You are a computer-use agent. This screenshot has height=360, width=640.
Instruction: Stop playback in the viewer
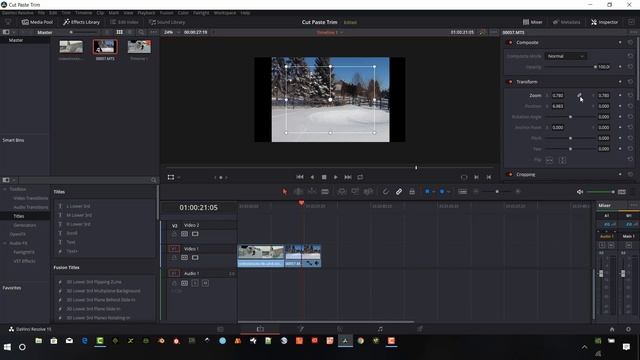(324, 177)
